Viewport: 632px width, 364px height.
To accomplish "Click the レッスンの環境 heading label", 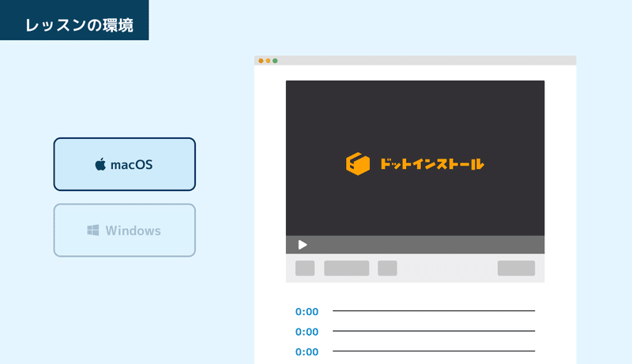I will 79,25.
